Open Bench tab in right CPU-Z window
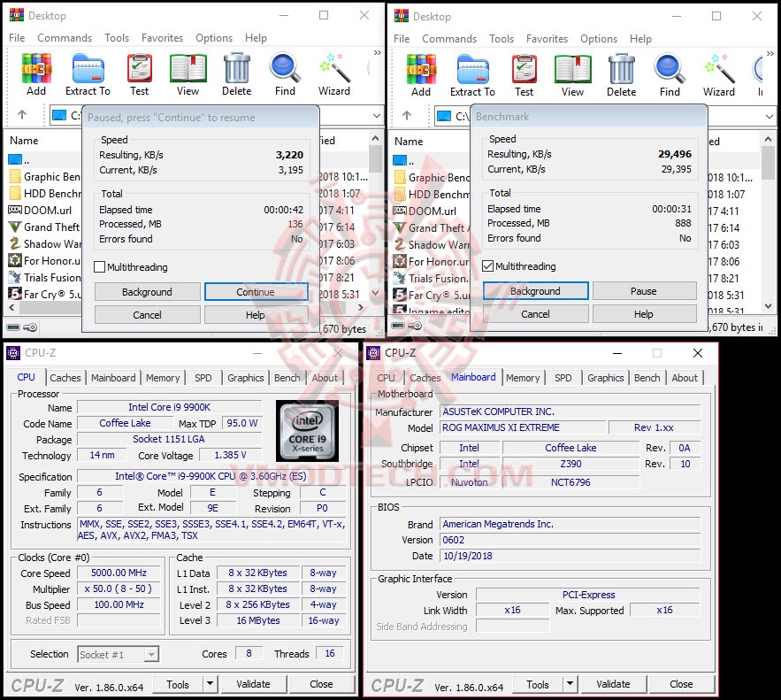Screen dimensions: 781x700 coord(647,378)
